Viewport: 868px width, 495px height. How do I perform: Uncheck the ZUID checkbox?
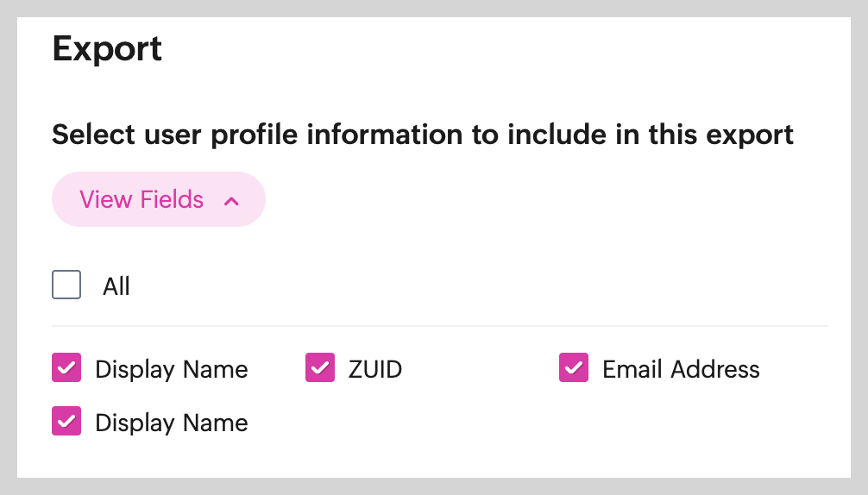[x=320, y=368]
